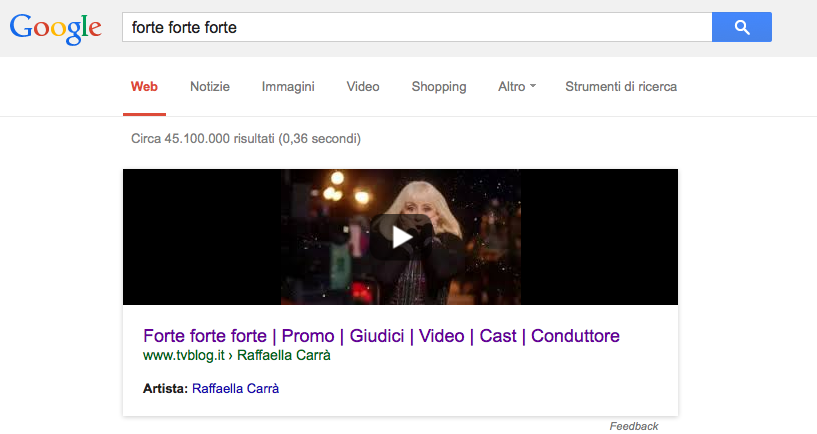This screenshot has height=434, width=817.
Task: Click the Google logo
Action: tap(56, 29)
